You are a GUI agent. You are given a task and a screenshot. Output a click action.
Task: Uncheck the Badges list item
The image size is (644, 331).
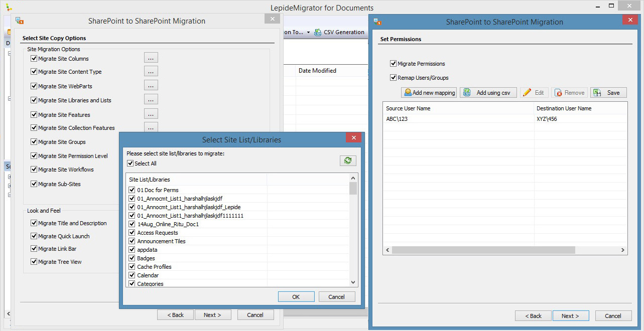133,258
